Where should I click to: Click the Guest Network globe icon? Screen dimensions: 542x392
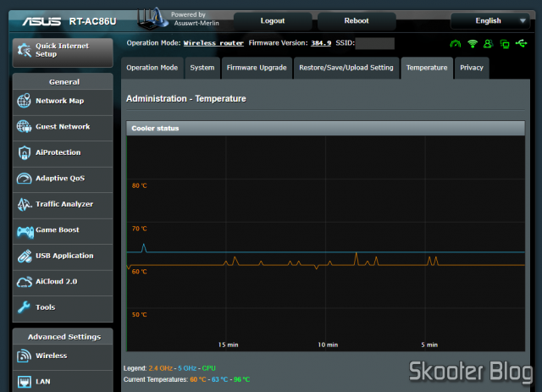pos(25,126)
